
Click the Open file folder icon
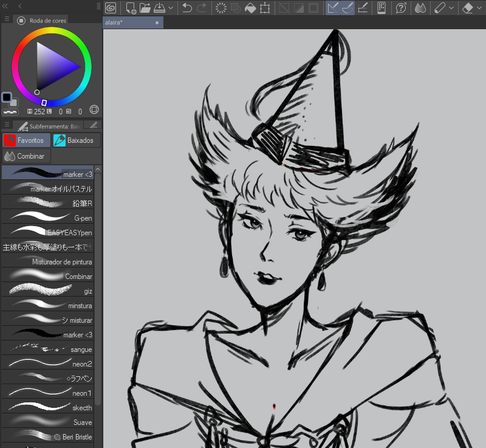tap(145, 8)
